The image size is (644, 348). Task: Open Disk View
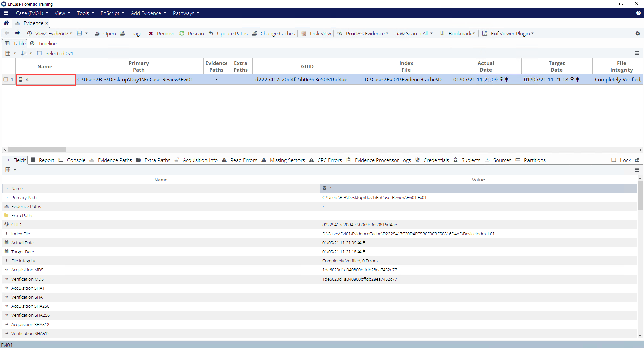coord(316,33)
